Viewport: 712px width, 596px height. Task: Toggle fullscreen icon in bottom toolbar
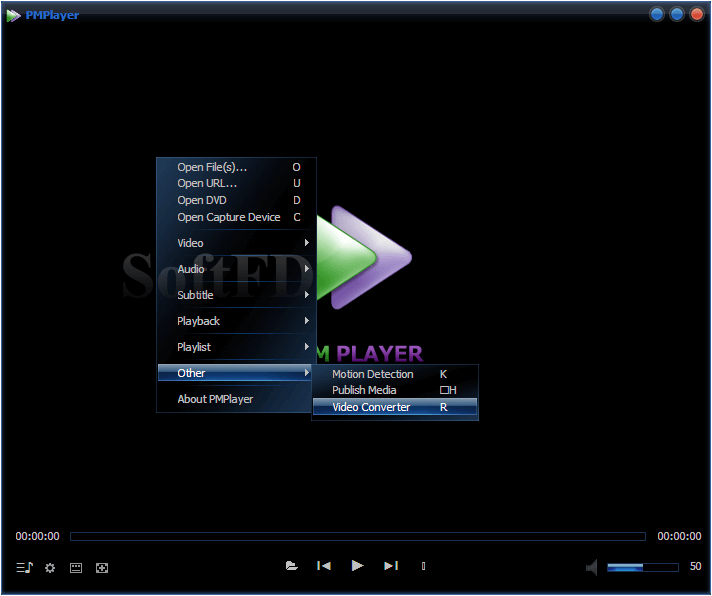click(x=102, y=568)
